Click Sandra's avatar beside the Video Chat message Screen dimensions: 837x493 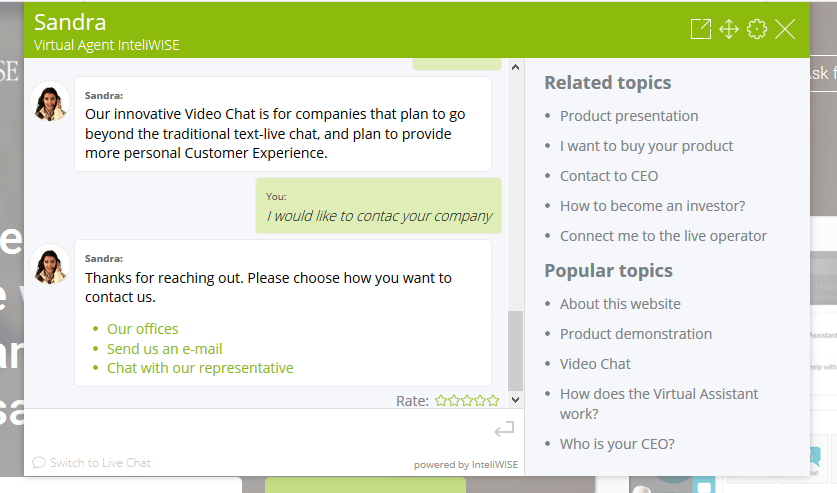[50, 102]
